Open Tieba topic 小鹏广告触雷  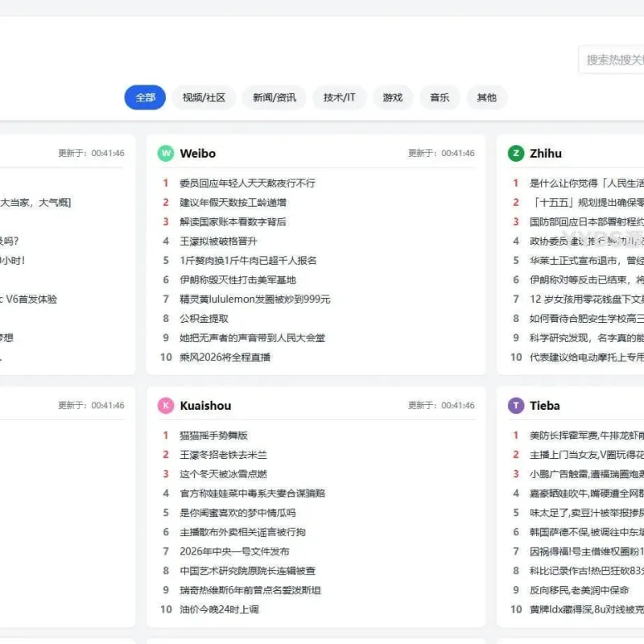(587, 474)
